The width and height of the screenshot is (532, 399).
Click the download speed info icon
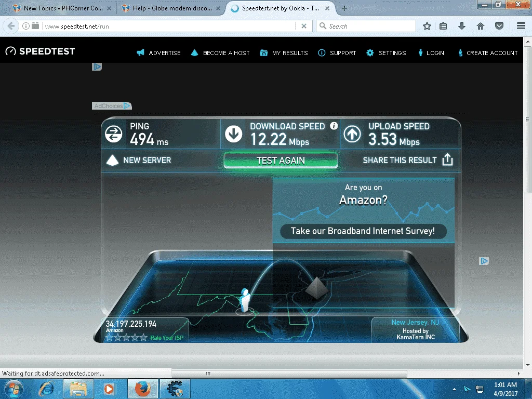coord(334,126)
